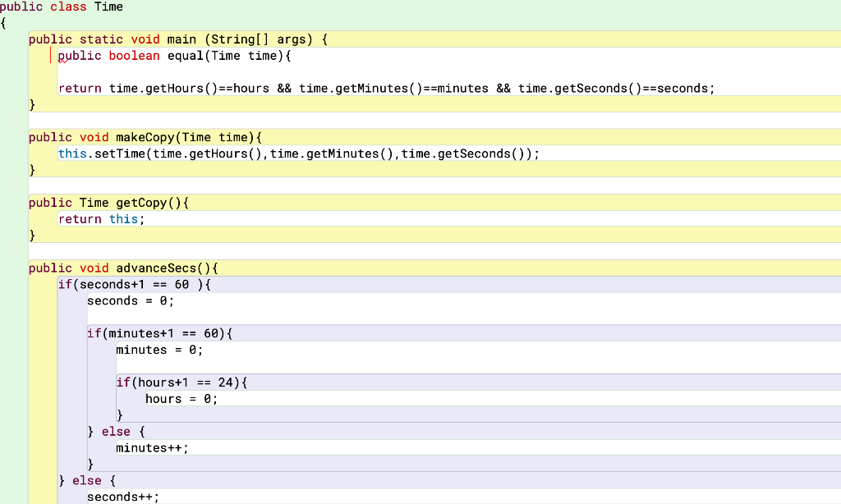
Task: Click the closing brace of getCopy method
Action: pyautogui.click(x=32, y=236)
